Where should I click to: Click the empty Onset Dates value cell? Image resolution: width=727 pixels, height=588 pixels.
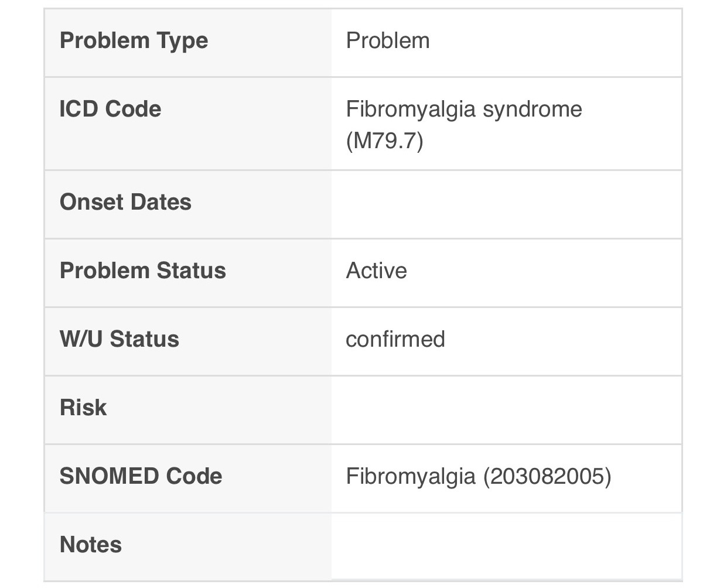[506, 204]
